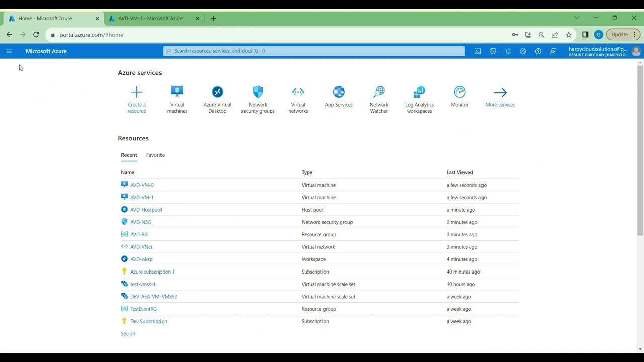The image size is (644, 362).
Task: Open the Monitor service icon
Action: point(460,92)
